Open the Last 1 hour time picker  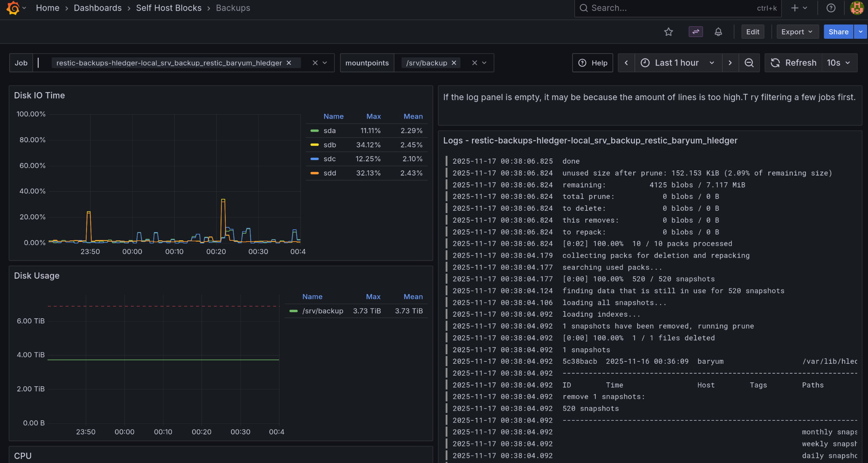click(x=677, y=62)
